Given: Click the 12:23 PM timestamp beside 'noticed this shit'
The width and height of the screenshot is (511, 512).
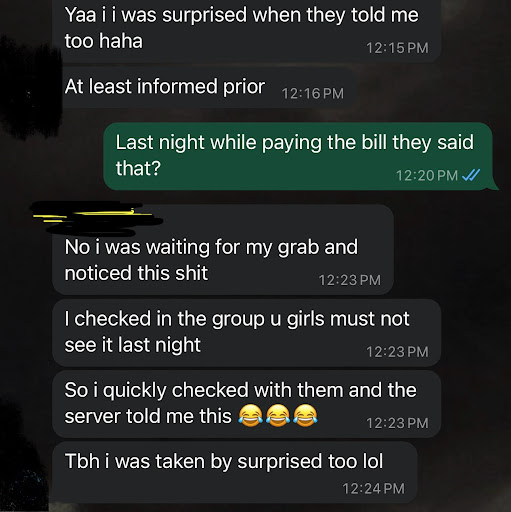Looking at the screenshot, I should click(x=349, y=280).
